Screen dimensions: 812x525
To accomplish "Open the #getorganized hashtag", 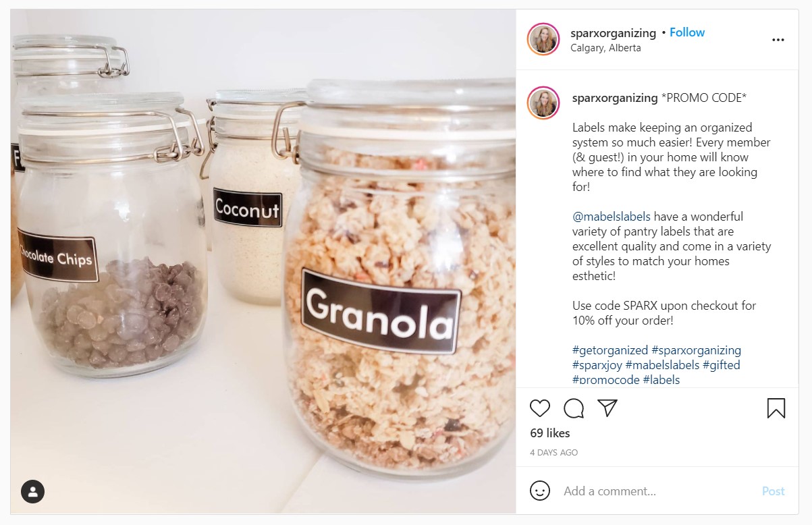I will pos(610,350).
